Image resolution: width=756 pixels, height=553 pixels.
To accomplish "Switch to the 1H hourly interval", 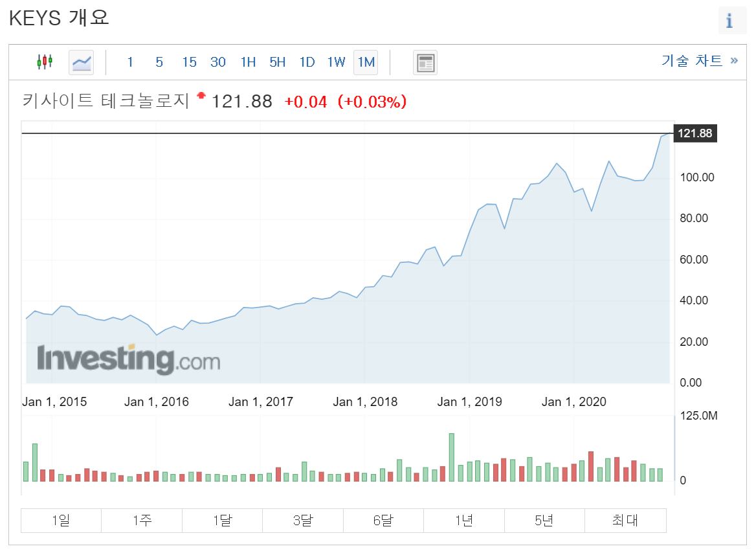I will 248,62.
